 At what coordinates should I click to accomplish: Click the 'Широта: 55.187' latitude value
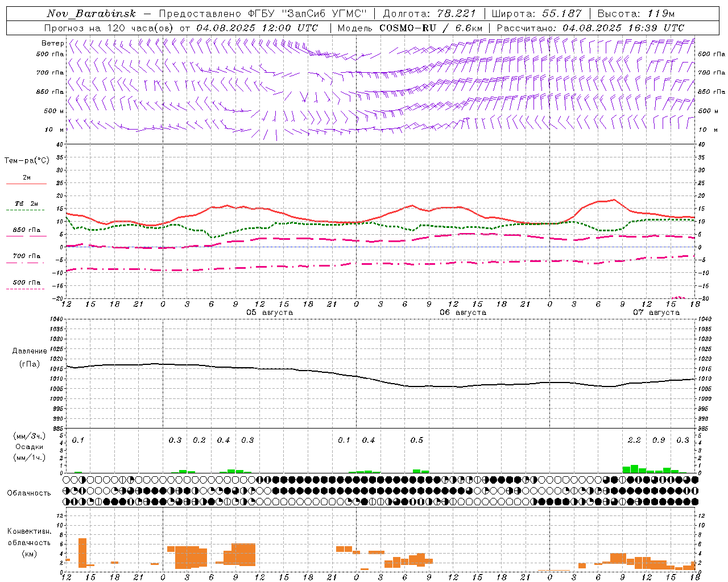pos(536,14)
